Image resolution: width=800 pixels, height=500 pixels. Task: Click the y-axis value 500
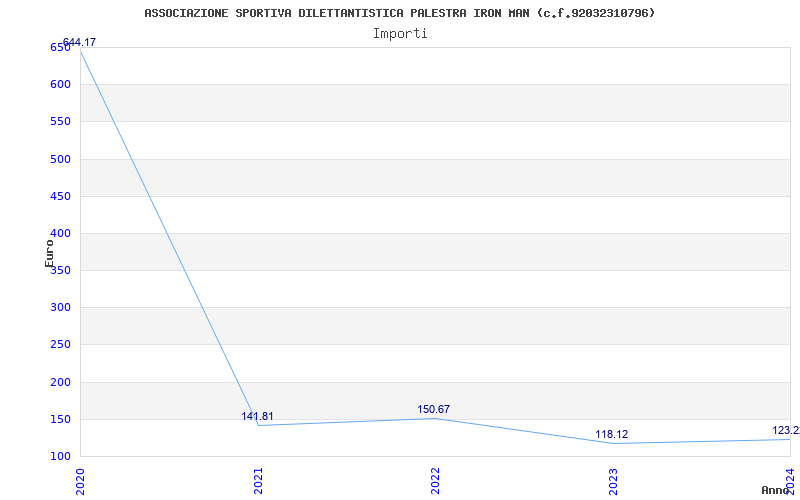pyautogui.click(x=60, y=159)
